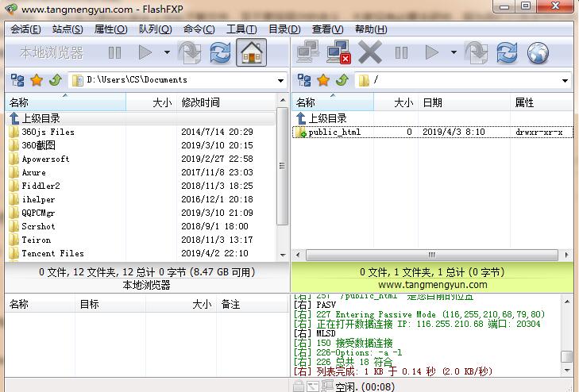Click the local pane transfer queue icon
The height and width of the screenshot is (392, 579).
click(x=190, y=52)
